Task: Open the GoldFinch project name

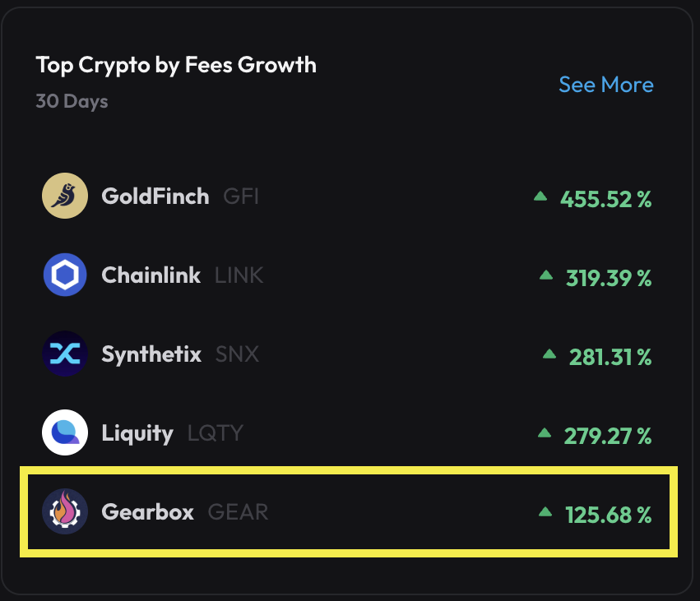Action: click(155, 196)
